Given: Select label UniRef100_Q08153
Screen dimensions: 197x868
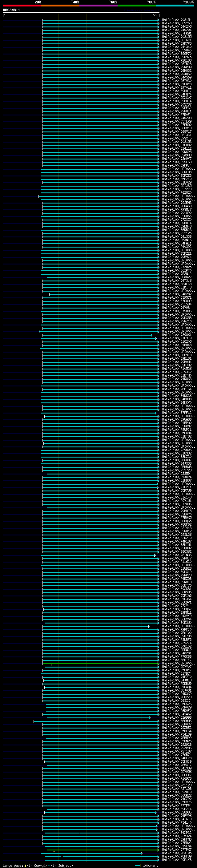Looking at the screenshot, I should pos(176,142).
